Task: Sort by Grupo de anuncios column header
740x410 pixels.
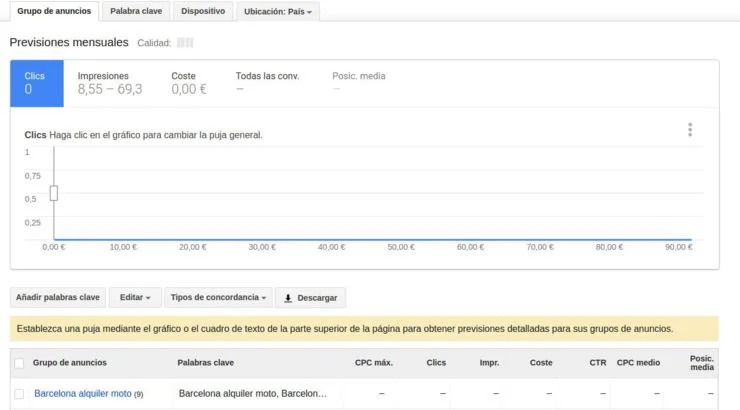Action: click(69, 363)
